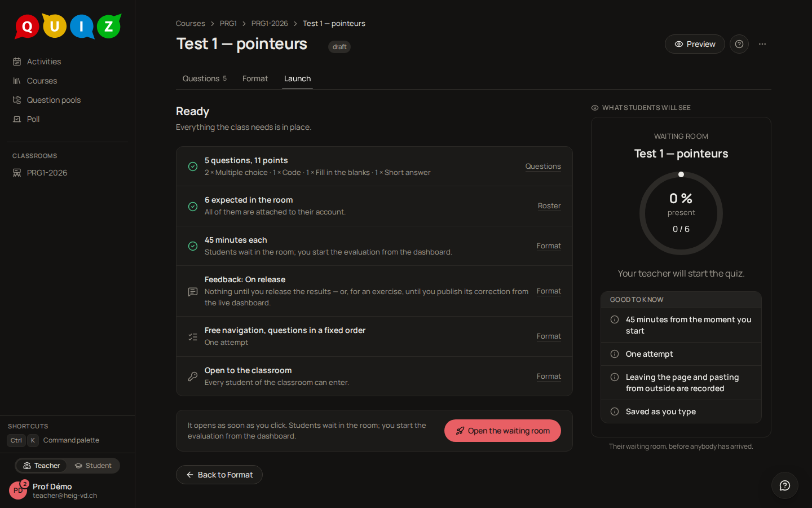Click the navigation checklist icon

pyautogui.click(x=193, y=337)
